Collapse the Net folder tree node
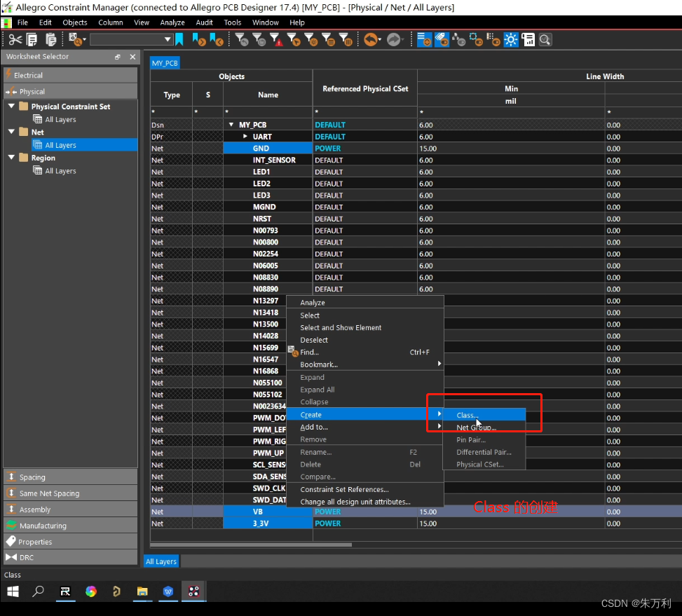Screen dimensions: 682x616 [12, 131]
